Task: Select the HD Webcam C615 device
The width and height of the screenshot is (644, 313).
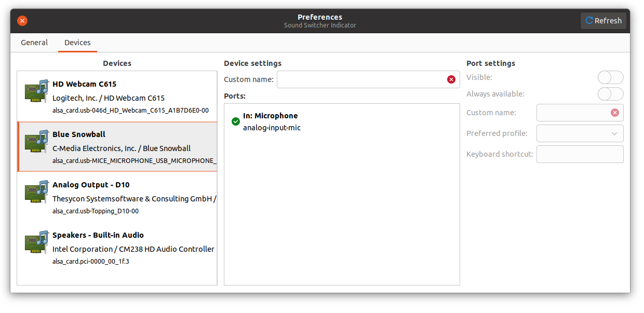Action: coord(117,97)
